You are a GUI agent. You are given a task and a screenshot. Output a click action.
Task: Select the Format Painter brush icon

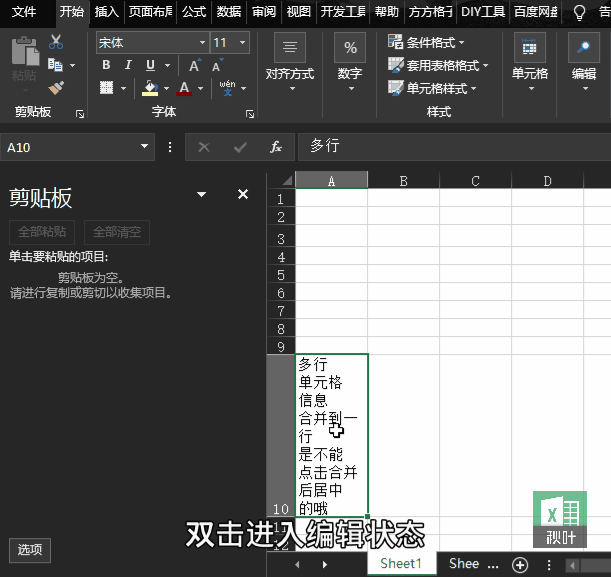[56, 88]
